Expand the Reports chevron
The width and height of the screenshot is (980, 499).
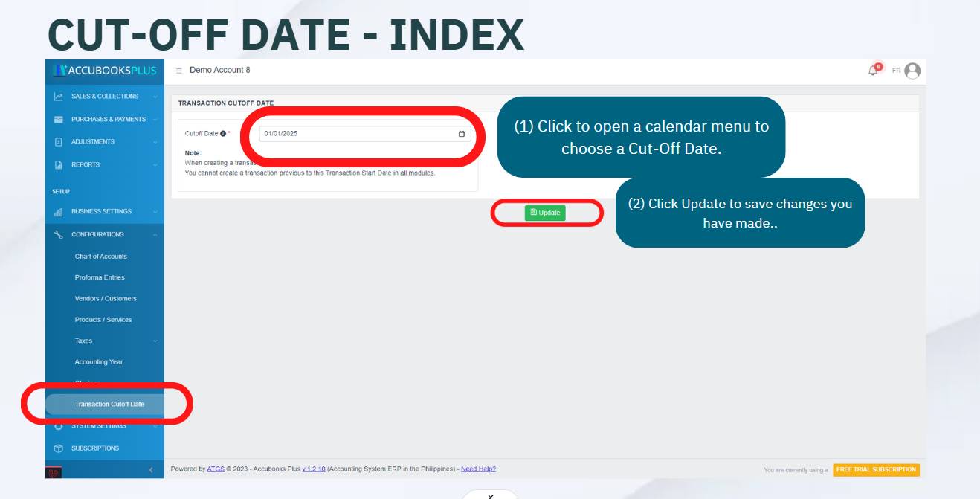point(155,164)
